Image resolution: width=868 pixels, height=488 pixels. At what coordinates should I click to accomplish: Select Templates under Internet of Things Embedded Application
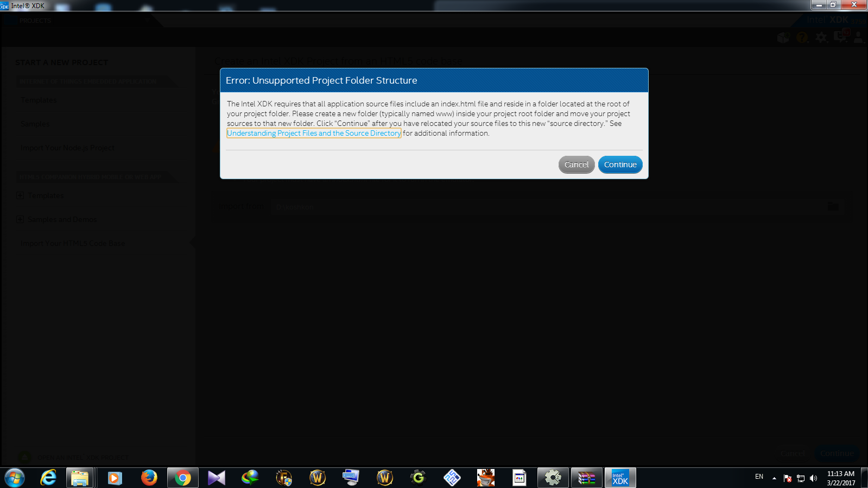39,100
